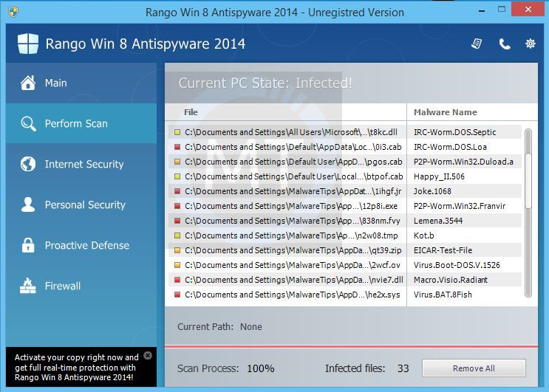
Task: Click the marker for qt39.zip
Action: (177, 250)
